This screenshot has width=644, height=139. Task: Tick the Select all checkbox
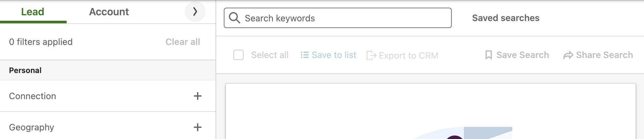pyautogui.click(x=238, y=55)
